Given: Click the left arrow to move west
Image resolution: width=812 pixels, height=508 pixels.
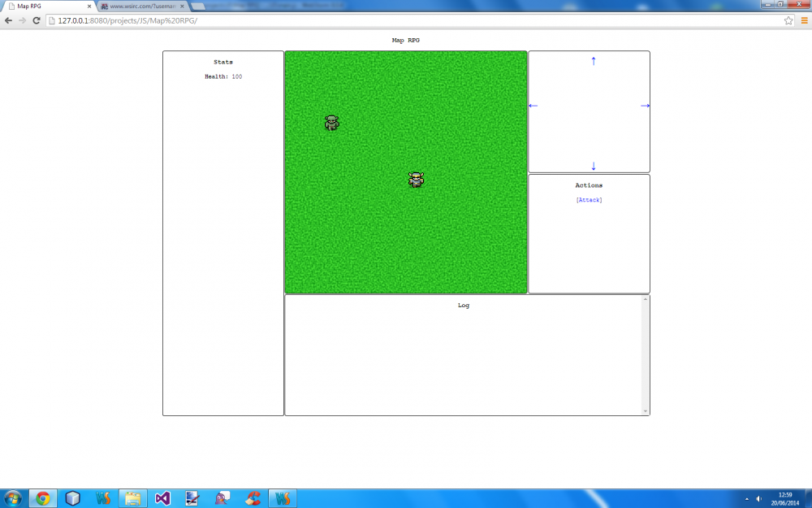Looking at the screenshot, I should click(533, 106).
